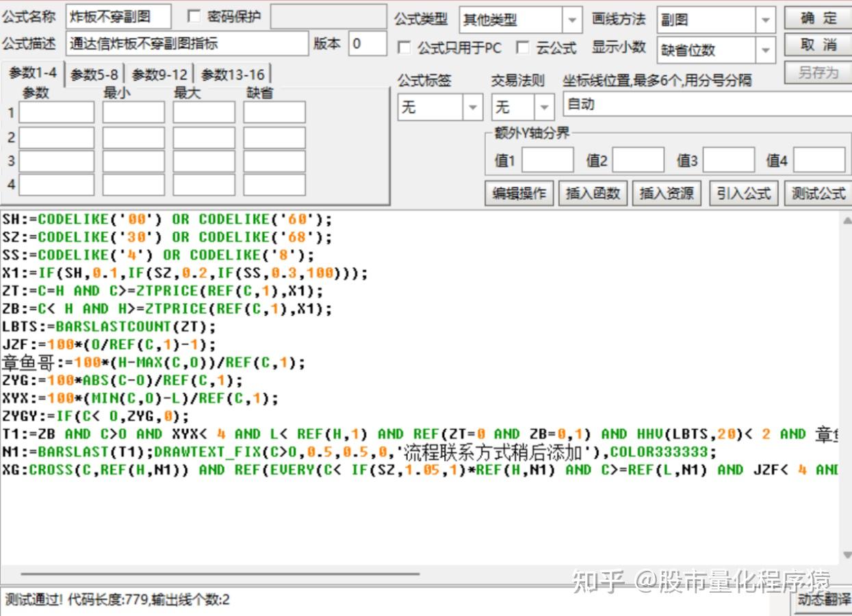
Task: Click the 动态翻译 button
Action: coord(823,601)
